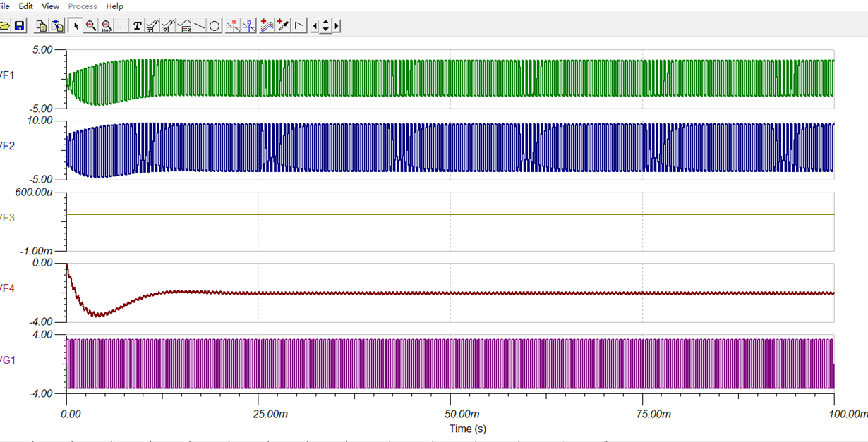Open the File menu
Viewport: 868px width, 442px height.
click(x=5, y=6)
